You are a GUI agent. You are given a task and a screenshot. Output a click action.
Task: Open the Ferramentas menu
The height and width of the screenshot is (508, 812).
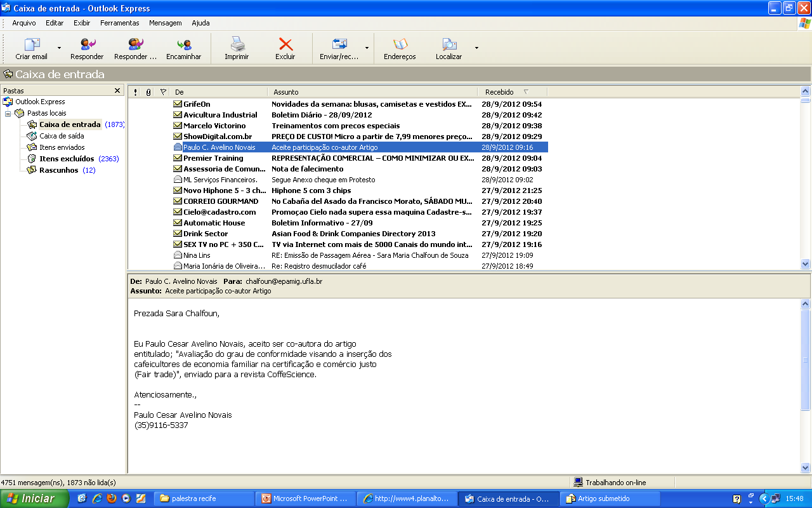pos(119,23)
